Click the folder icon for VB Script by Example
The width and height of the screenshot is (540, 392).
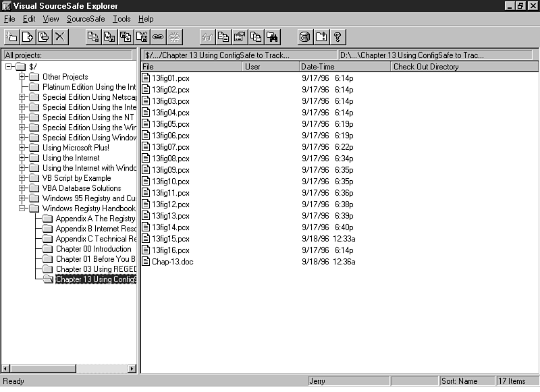34,178
